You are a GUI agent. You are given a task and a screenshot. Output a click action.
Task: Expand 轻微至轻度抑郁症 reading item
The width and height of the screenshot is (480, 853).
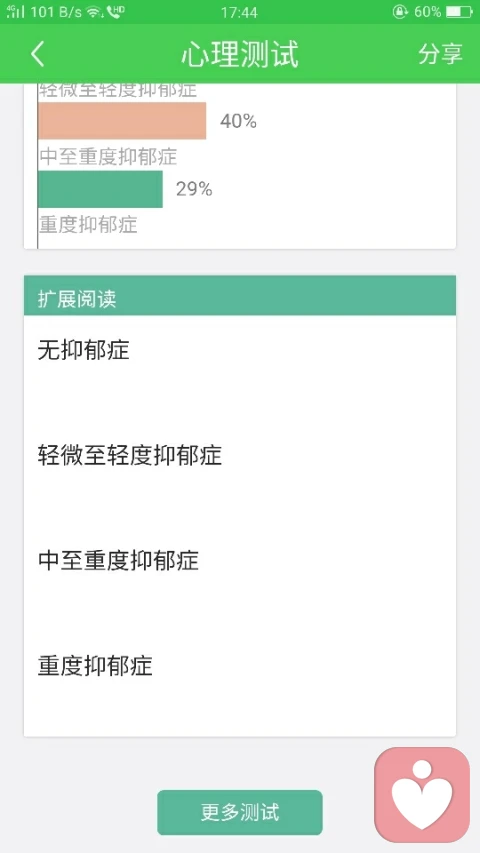pos(239,455)
